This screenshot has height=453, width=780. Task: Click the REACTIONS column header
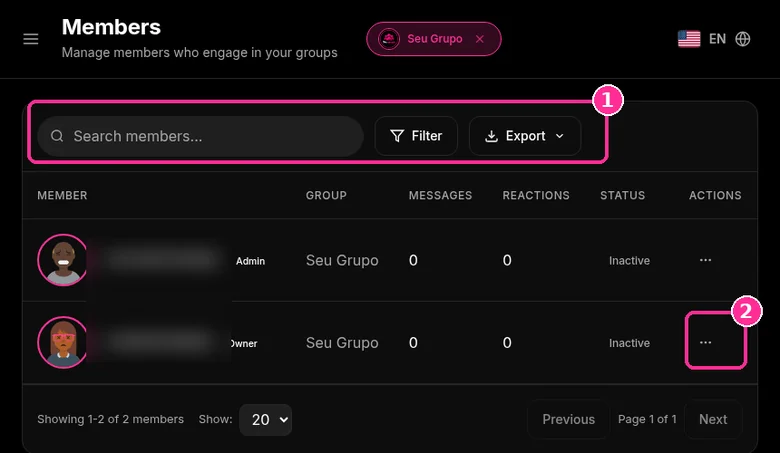(536, 195)
